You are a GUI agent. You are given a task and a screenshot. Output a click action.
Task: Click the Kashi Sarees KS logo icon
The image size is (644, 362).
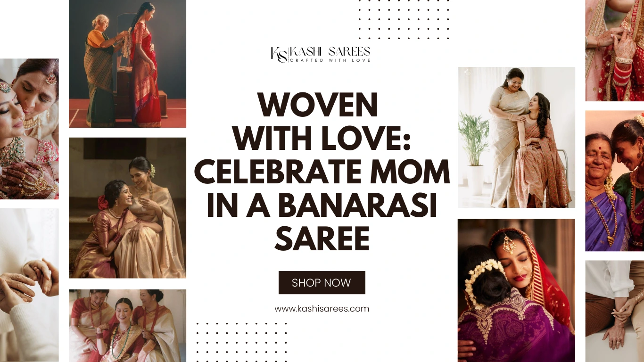pyautogui.click(x=279, y=55)
